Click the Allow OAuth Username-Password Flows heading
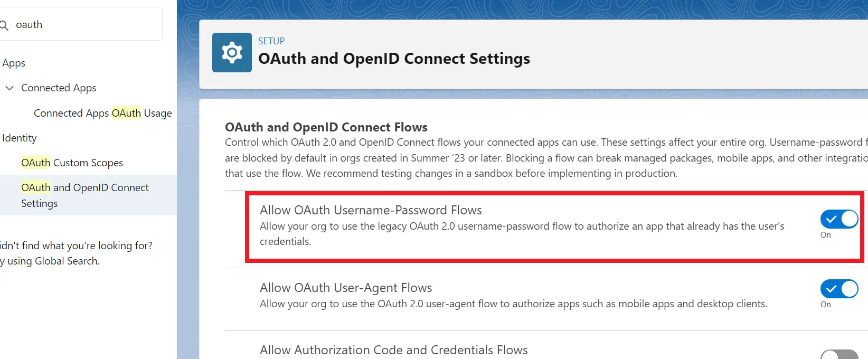This screenshot has height=359, width=868. (371, 210)
